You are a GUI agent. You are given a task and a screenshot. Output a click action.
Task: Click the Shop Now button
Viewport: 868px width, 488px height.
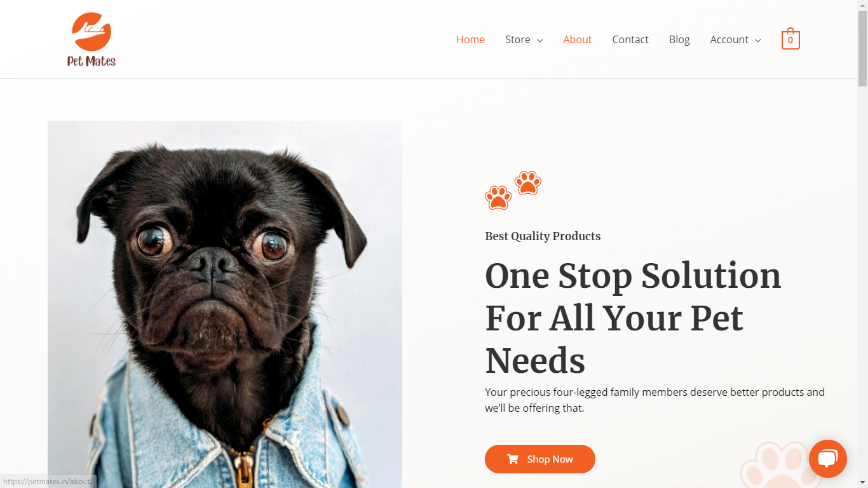pos(540,459)
